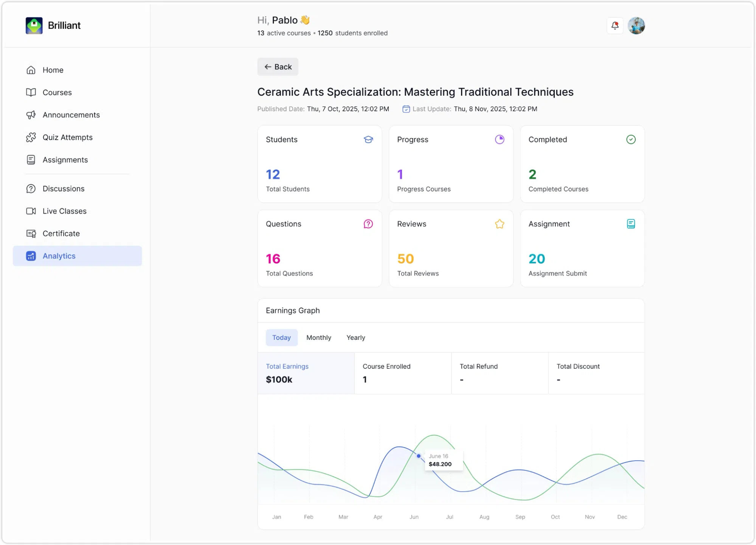The image size is (756, 545).
Task: Open Certificate section
Action: [77, 234]
